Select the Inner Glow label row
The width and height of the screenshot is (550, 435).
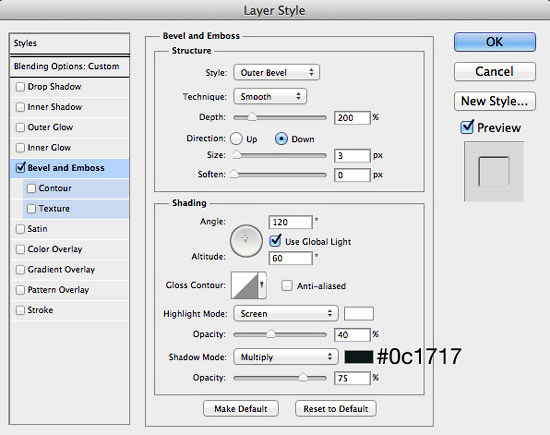69,148
